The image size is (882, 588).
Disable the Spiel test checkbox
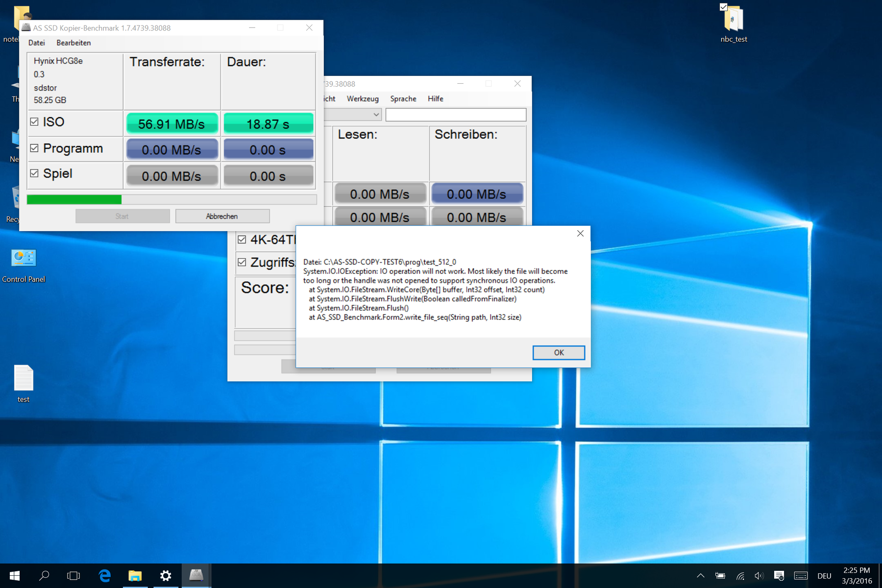pyautogui.click(x=34, y=173)
